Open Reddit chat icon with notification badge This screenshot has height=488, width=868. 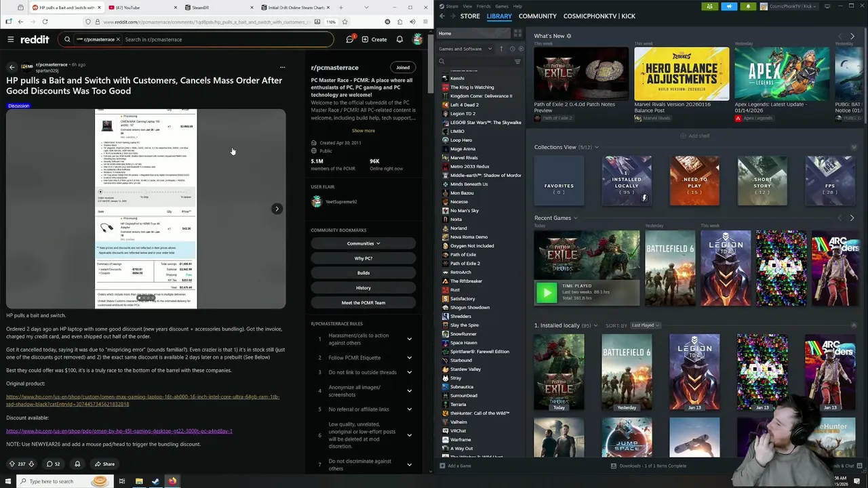[350, 39]
